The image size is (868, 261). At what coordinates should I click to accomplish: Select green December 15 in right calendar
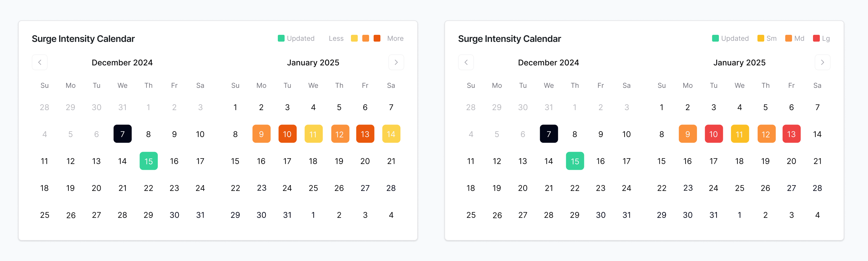coord(575,161)
